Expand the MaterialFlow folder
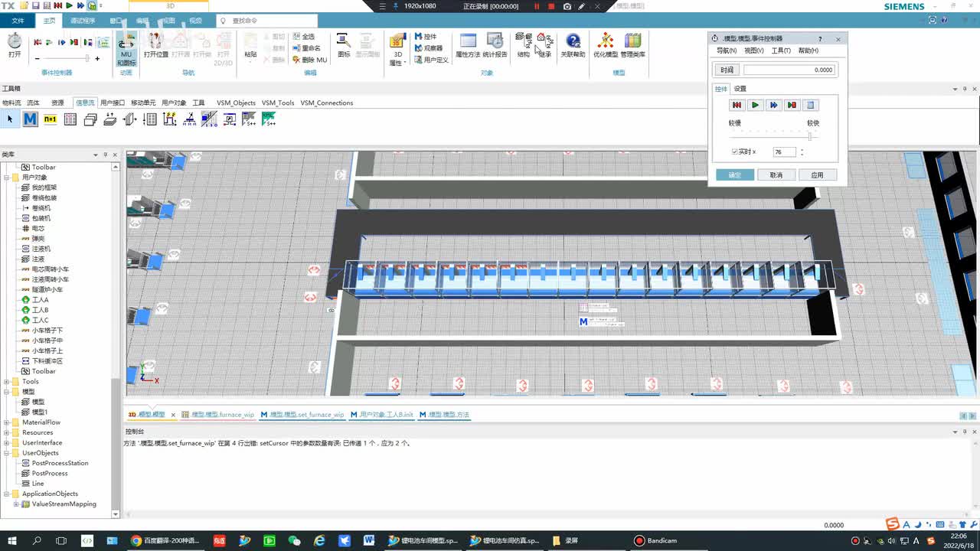 click(x=7, y=422)
